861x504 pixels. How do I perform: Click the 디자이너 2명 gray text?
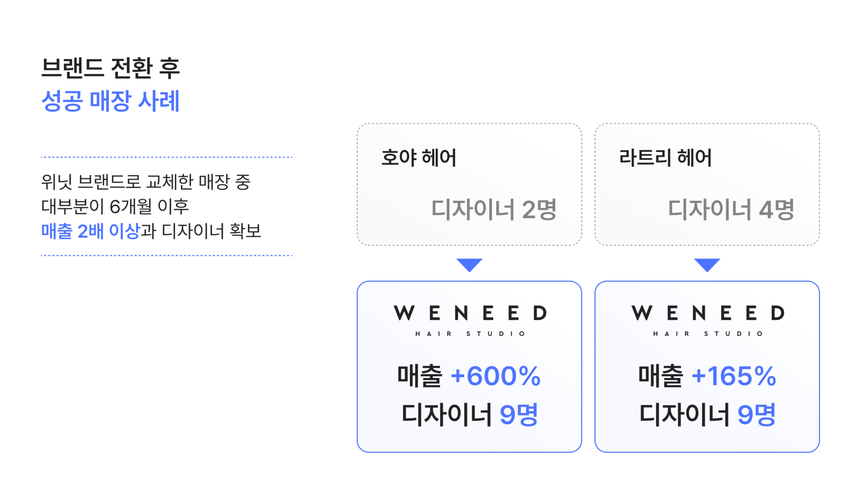tap(493, 209)
